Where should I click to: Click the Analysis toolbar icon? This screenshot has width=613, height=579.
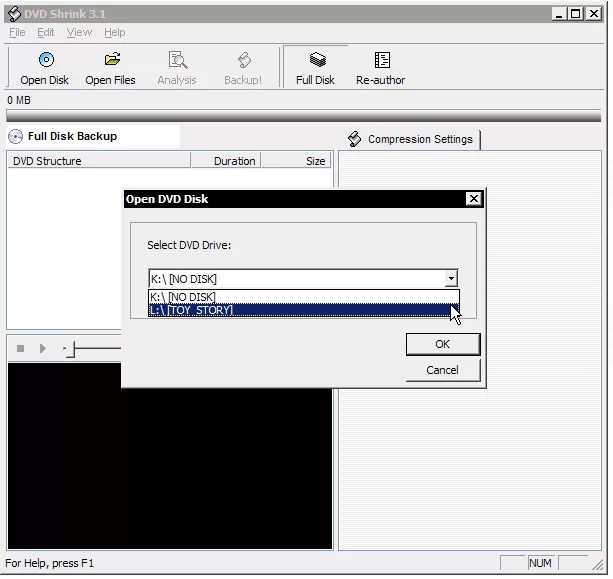pyautogui.click(x=178, y=60)
